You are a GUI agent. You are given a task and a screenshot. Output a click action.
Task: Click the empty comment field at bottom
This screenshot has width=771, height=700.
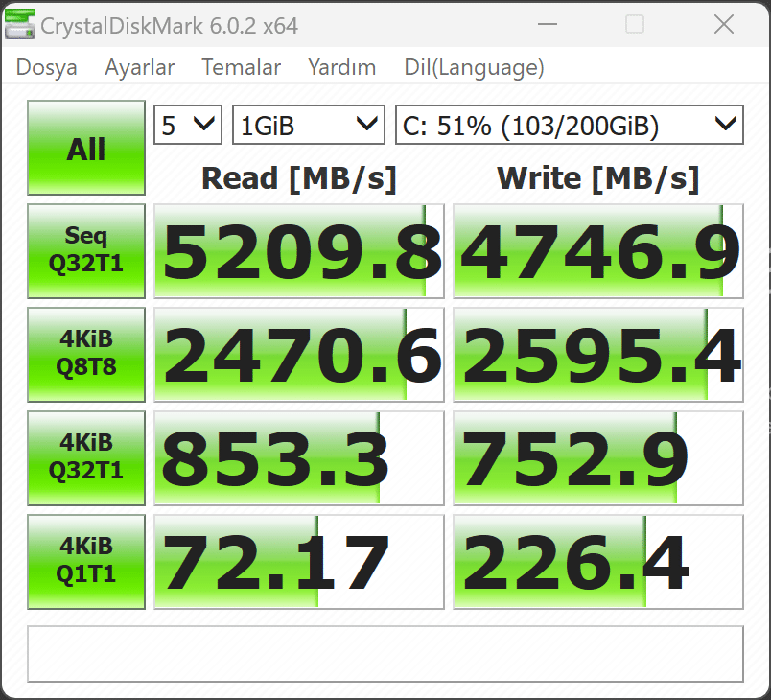[x=385, y=654]
